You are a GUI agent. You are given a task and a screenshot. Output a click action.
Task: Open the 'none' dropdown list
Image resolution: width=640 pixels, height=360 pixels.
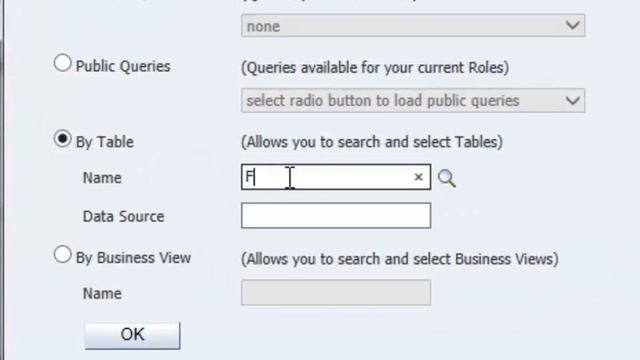click(413, 26)
